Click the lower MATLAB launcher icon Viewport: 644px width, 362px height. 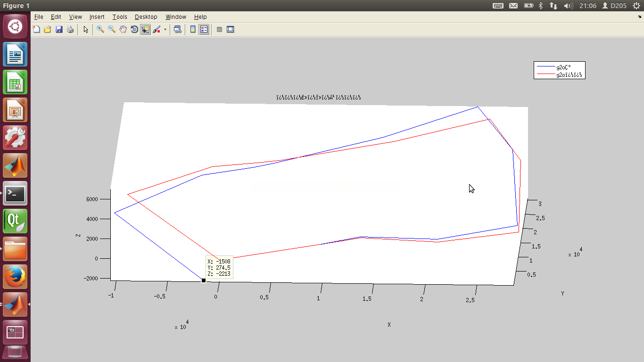point(15,304)
